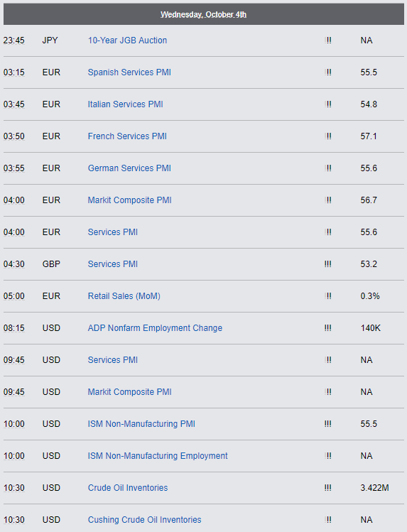The height and width of the screenshot is (532, 407).
Task: Open Spanish Services PMI event
Action: (129, 72)
